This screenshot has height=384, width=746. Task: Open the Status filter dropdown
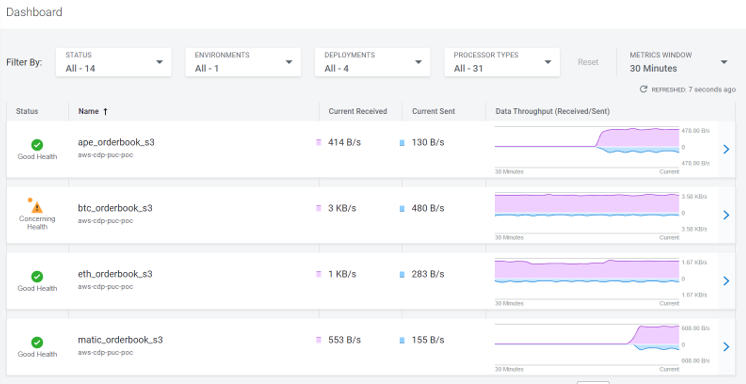point(114,62)
